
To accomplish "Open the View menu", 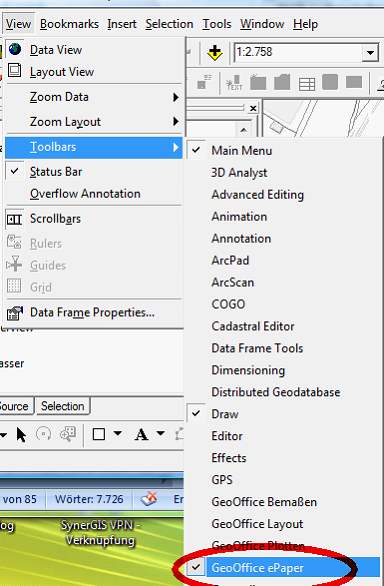I will tap(18, 24).
